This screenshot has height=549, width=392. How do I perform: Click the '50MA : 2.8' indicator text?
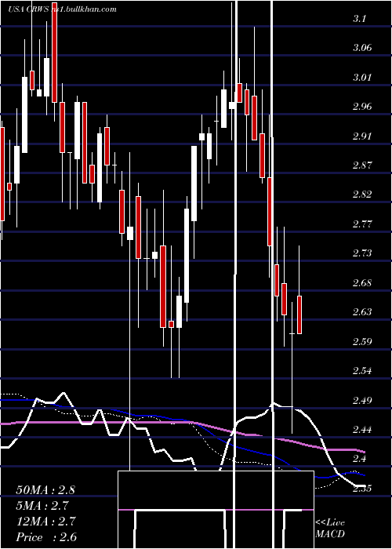pyautogui.click(x=45, y=490)
